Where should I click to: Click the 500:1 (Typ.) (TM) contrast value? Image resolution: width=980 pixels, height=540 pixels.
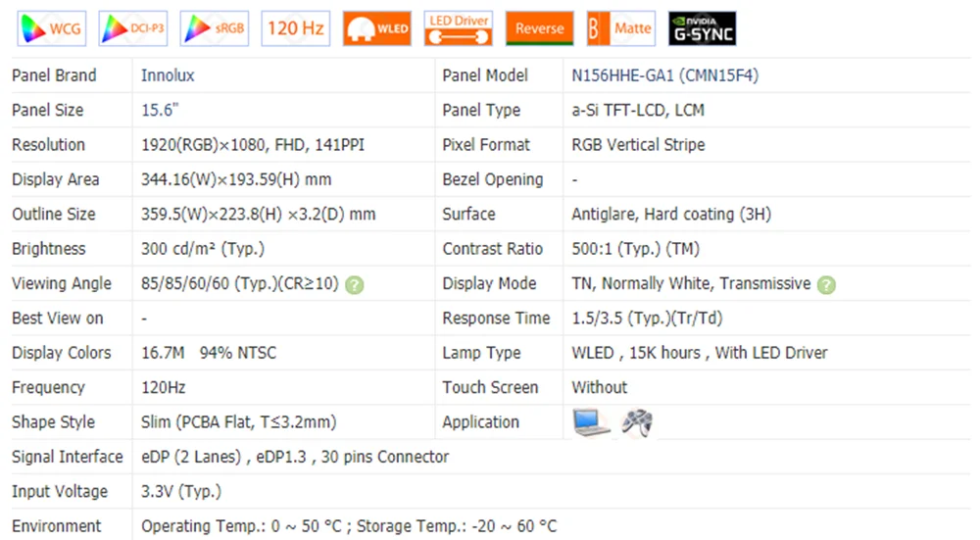tap(636, 249)
